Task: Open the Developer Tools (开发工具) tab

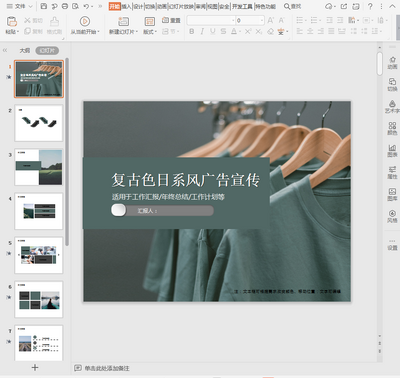Action: click(242, 6)
